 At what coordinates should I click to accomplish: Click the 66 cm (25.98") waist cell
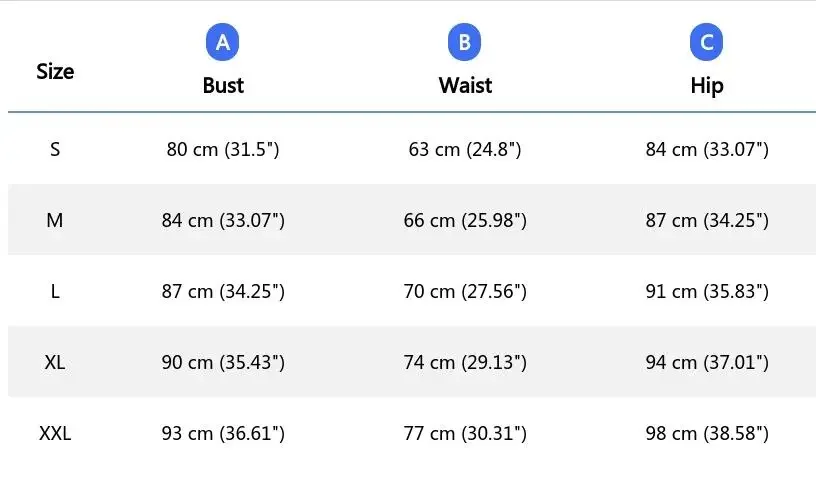[465, 220]
